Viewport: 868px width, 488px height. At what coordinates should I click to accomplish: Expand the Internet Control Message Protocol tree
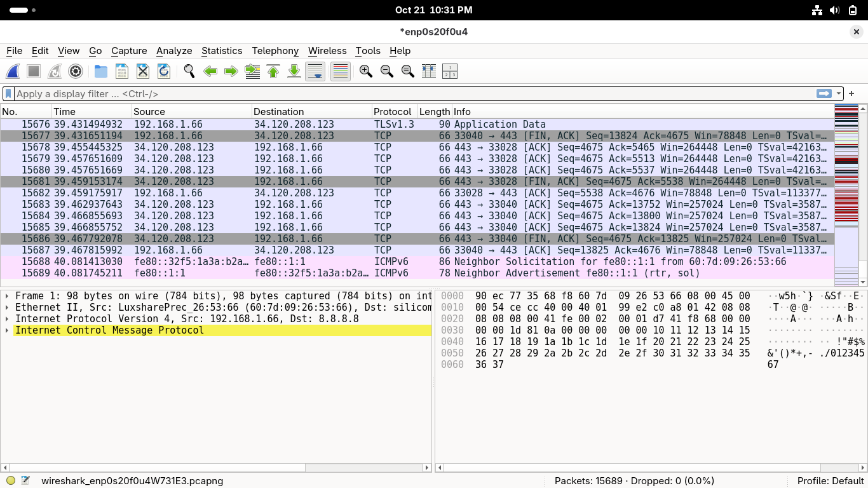pos(7,330)
